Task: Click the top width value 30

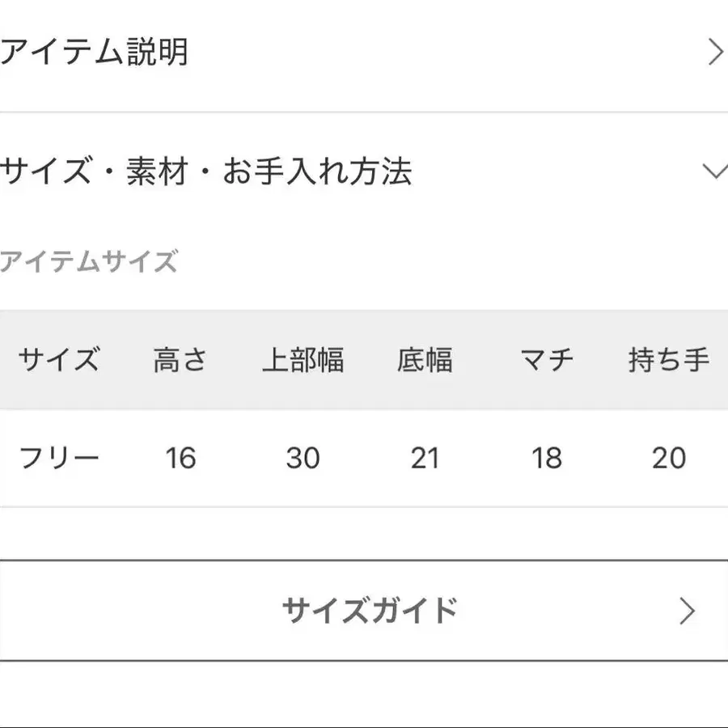Action: click(303, 459)
